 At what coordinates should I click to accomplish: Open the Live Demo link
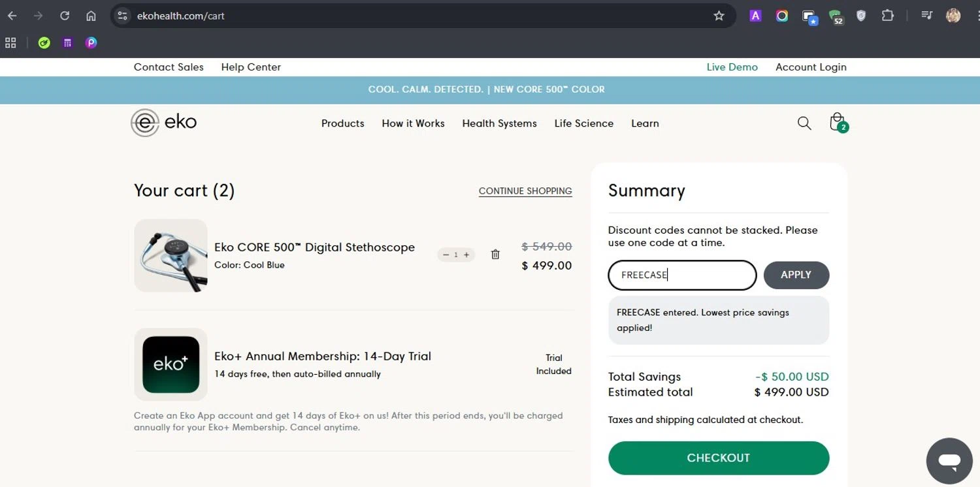click(x=732, y=67)
